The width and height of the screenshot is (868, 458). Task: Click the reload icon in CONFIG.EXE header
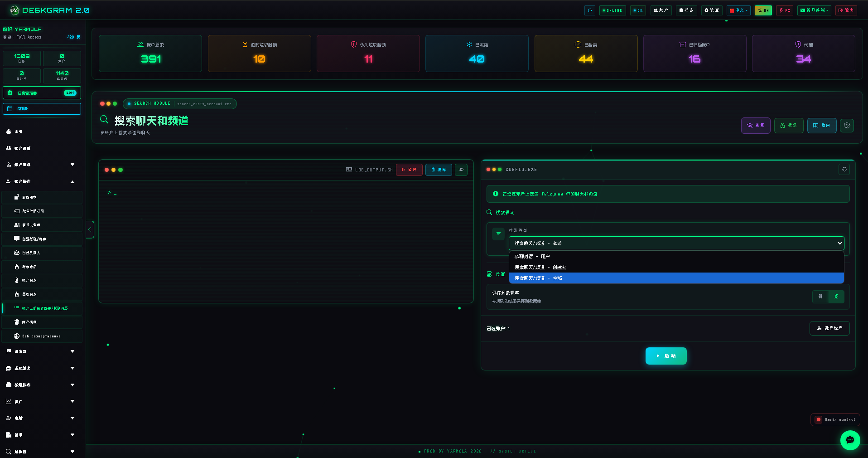[x=844, y=170]
